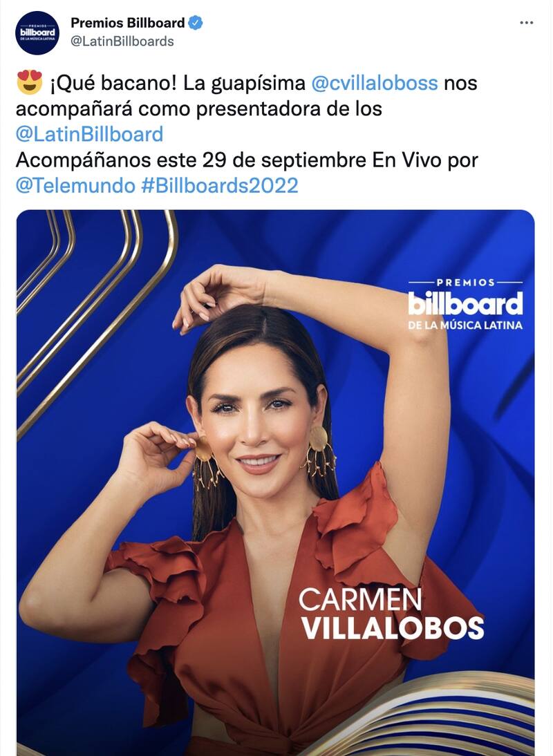Open the Premios Billboard profile avatar

pyautogui.click(x=37, y=32)
